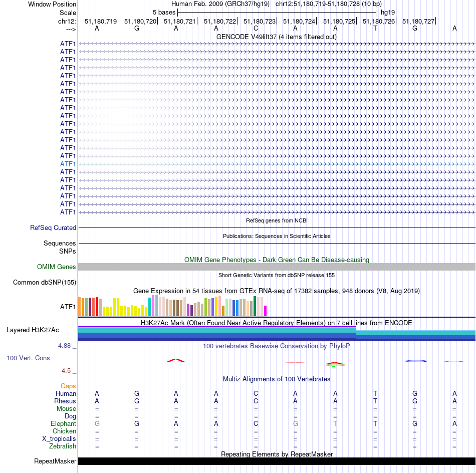Click coordinate label 51,180,722

[220, 21]
